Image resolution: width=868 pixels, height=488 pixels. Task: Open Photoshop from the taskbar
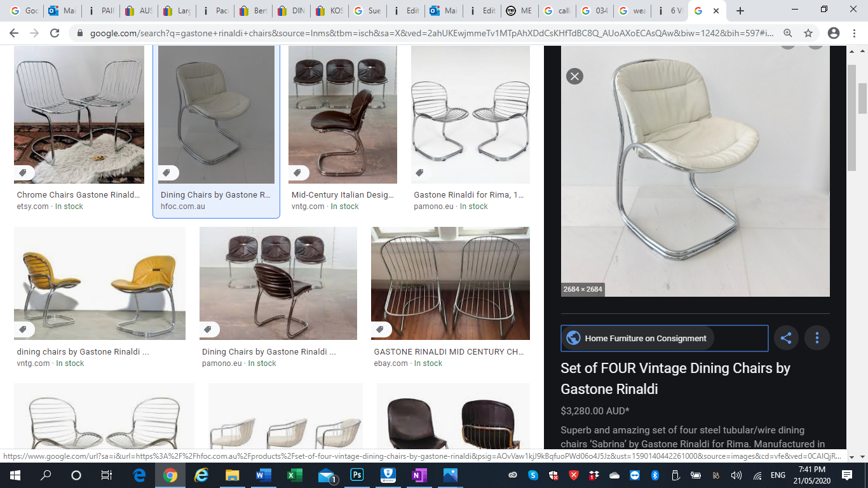click(357, 475)
